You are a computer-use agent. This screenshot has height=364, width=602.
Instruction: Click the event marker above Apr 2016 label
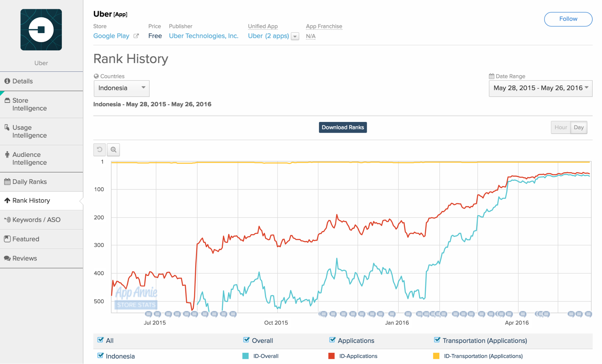523,314
